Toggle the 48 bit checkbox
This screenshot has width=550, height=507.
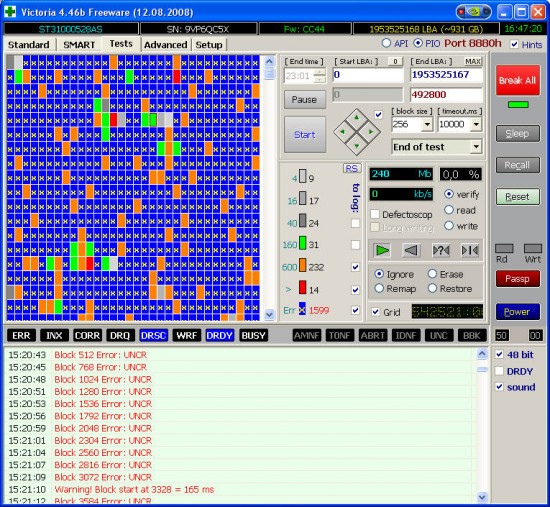click(x=499, y=354)
